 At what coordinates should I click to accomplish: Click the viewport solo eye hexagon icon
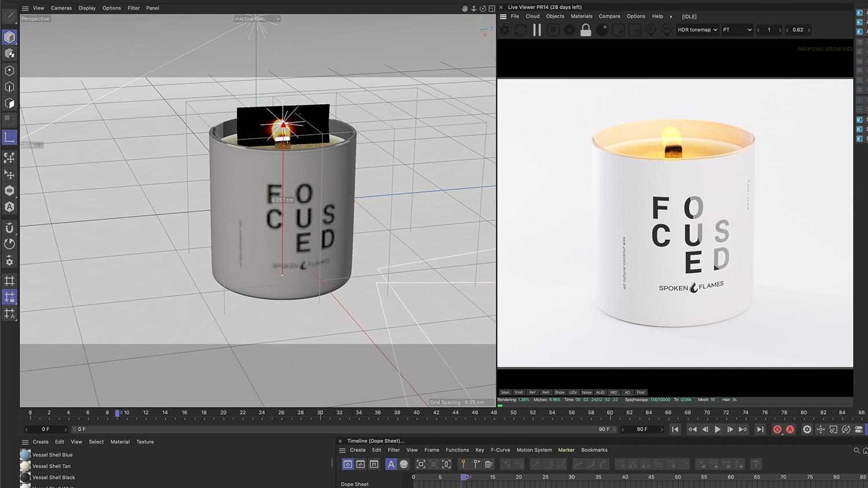(9, 190)
